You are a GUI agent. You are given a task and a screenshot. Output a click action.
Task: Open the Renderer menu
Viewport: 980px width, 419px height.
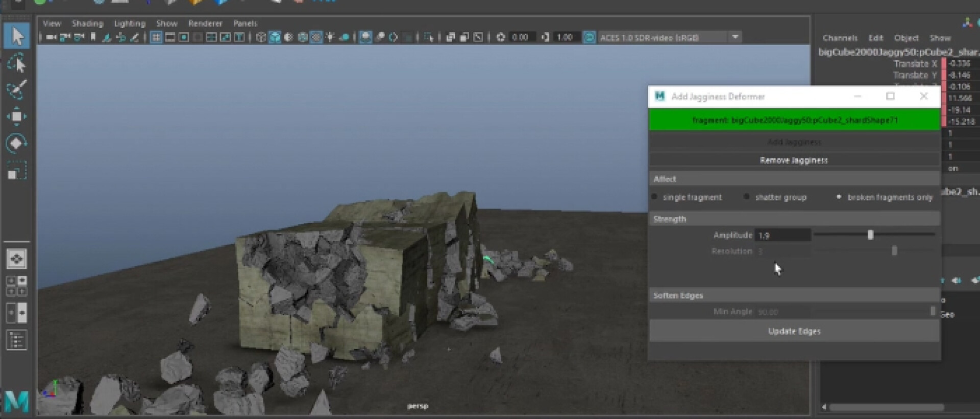pyautogui.click(x=205, y=24)
